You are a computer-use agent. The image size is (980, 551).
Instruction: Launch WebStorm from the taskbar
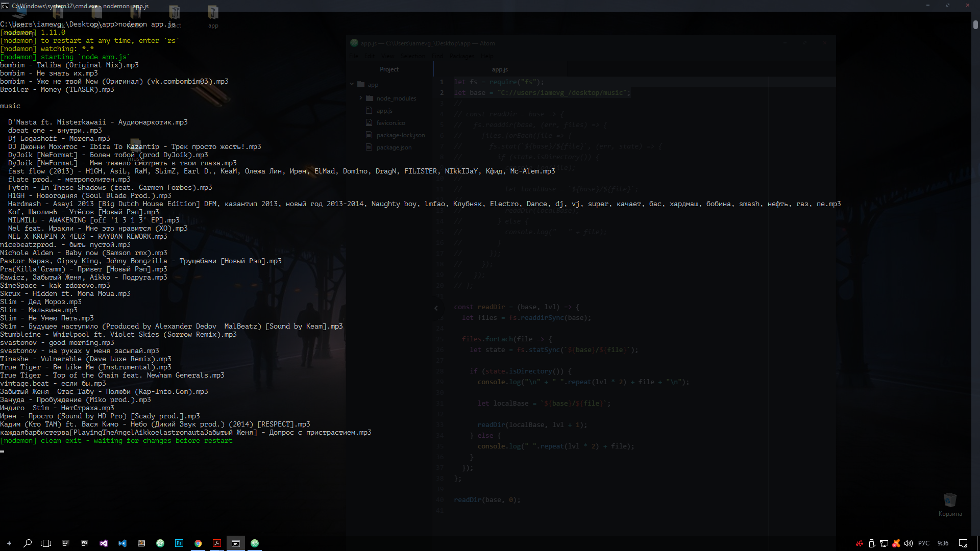pos(84,543)
